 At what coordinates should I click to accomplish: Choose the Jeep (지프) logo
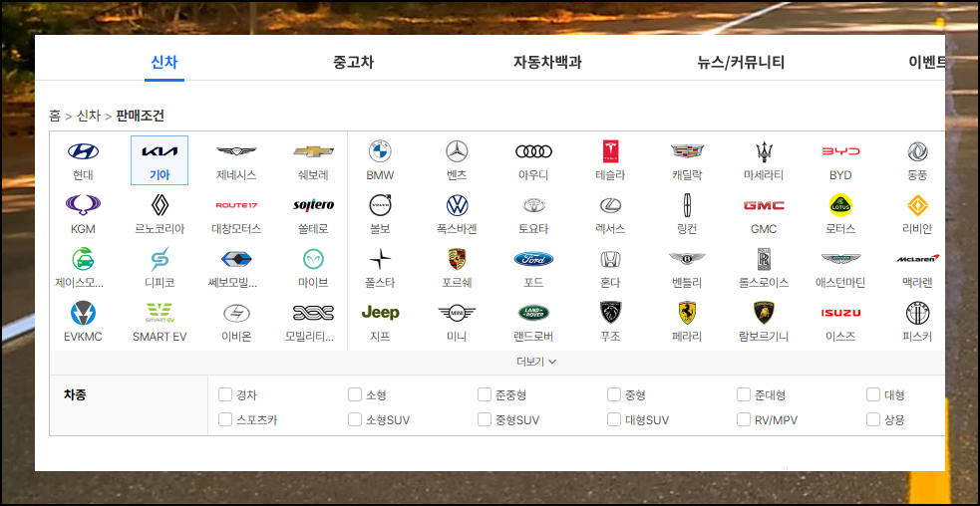[380, 313]
